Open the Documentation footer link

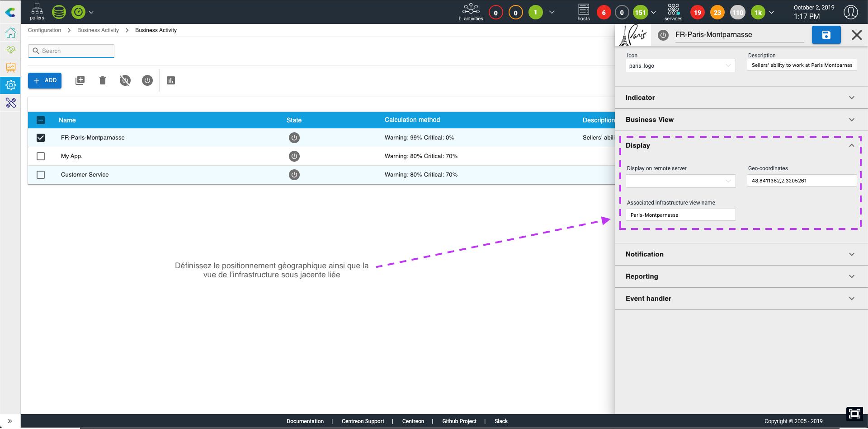coord(305,421)
